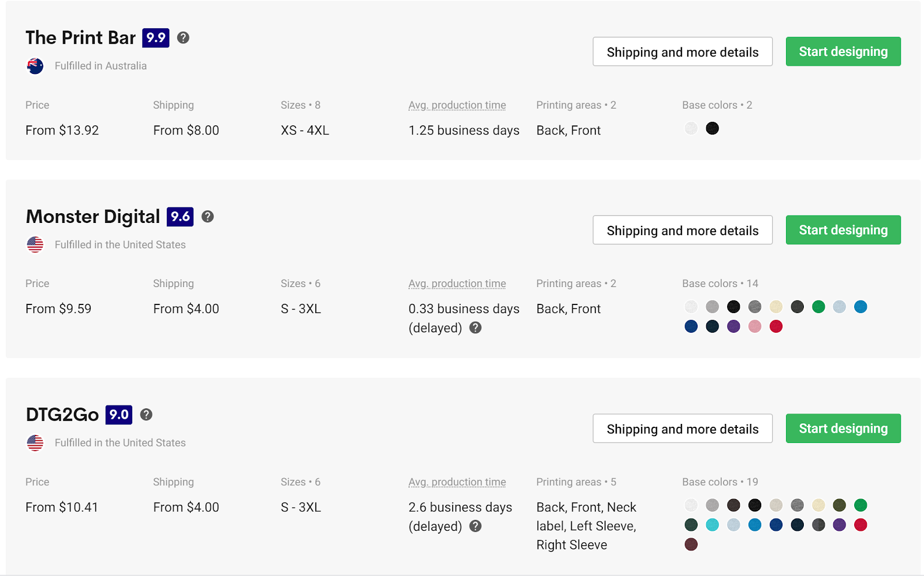Start designing with DTG2Go

coord(843,429)
